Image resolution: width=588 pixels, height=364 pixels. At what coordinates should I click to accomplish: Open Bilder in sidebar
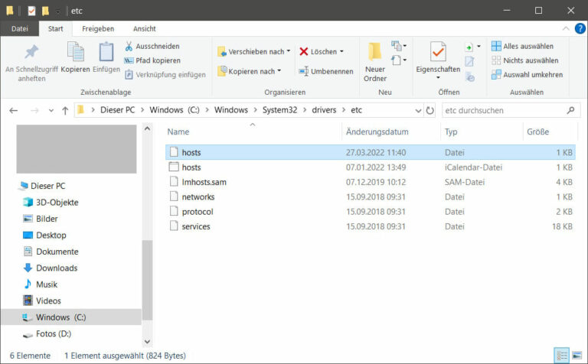pyautogui.click(x=40, y=219)
